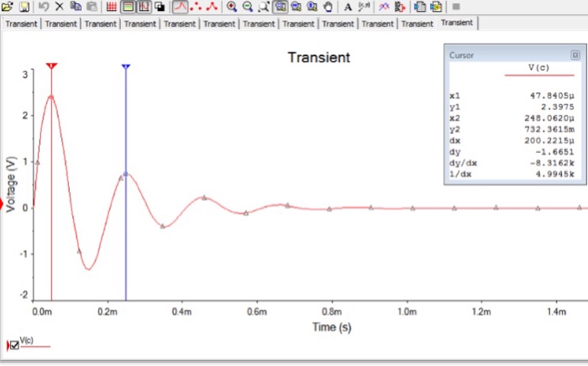Screen dimensions: 588x366
Task: Delete selection with the X icon
Action: tap(60, 6)
